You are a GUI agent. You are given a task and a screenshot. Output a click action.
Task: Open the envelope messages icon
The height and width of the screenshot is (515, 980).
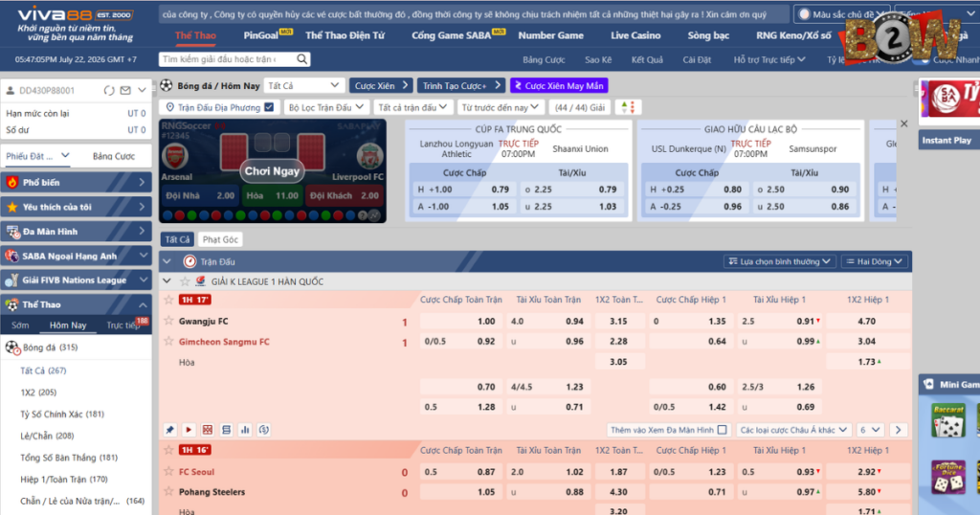coord(125,91)
